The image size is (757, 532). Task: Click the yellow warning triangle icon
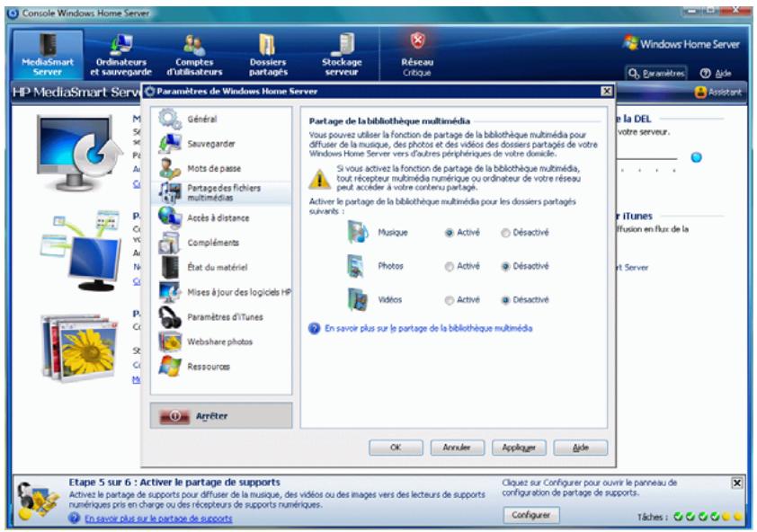(x=319, y=179)
